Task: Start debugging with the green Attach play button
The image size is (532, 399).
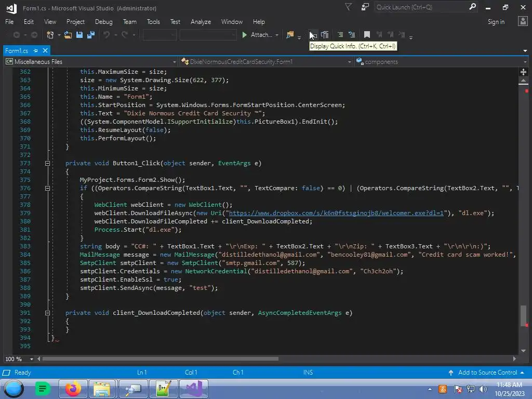Action: pos(244,35)
